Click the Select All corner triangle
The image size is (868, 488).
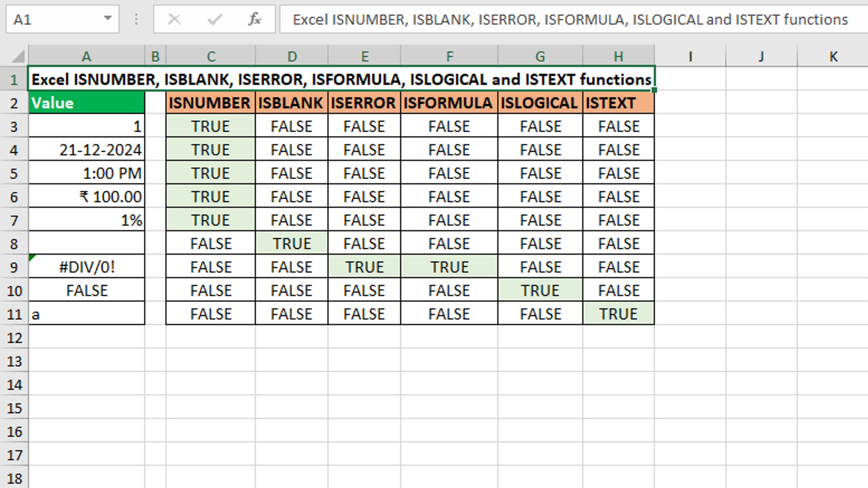pyautogui.click(x=18, y=56)
